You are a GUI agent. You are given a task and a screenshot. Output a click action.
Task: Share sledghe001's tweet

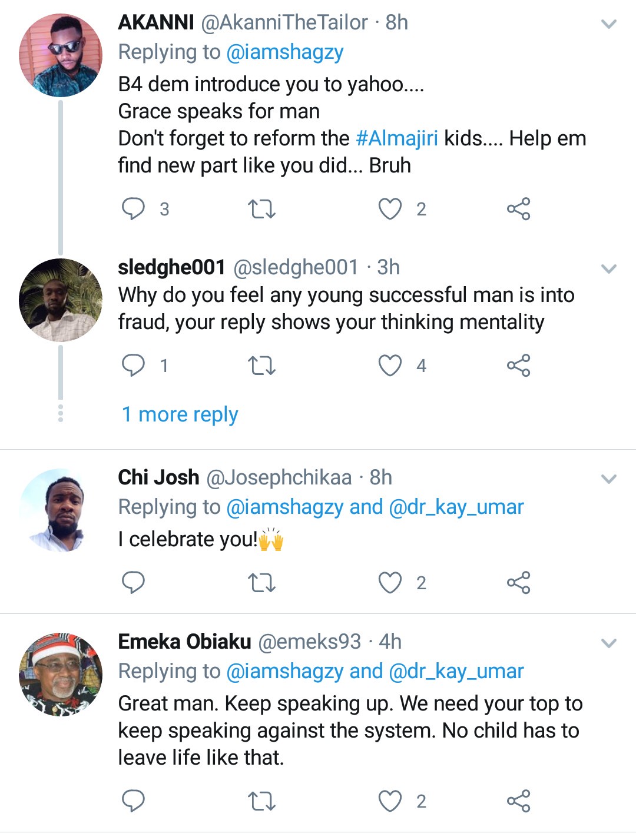pos(518,366)
